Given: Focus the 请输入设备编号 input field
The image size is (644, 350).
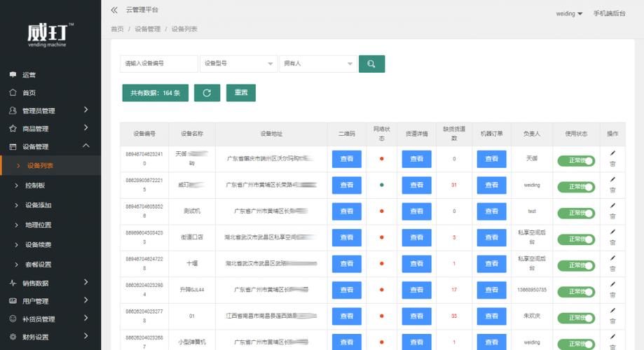Looking at the screenshot, I should coord(159,64).
